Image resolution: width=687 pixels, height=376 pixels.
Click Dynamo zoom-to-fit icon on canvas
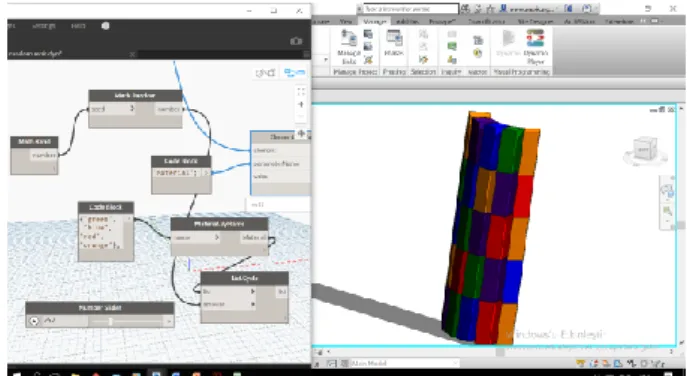[301, 92]
